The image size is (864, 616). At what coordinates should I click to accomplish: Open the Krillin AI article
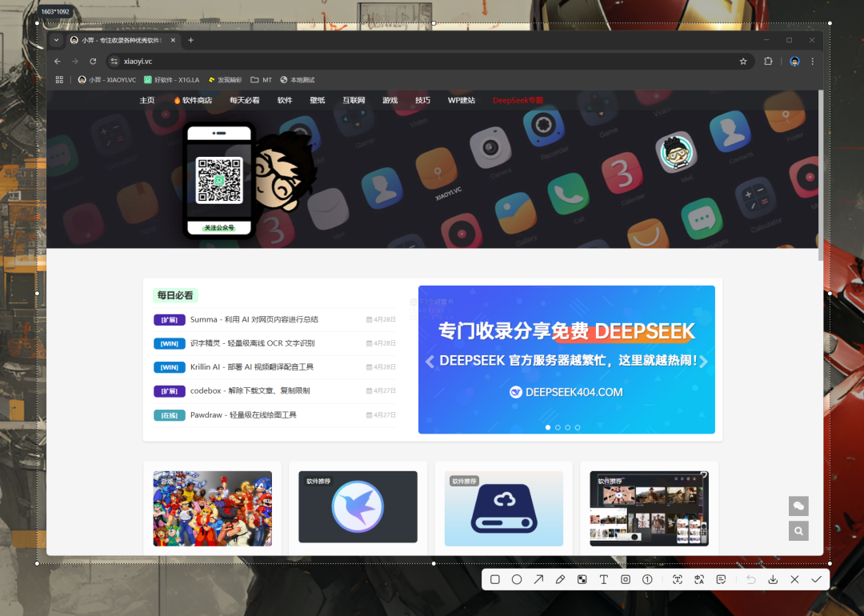point(252,367)
